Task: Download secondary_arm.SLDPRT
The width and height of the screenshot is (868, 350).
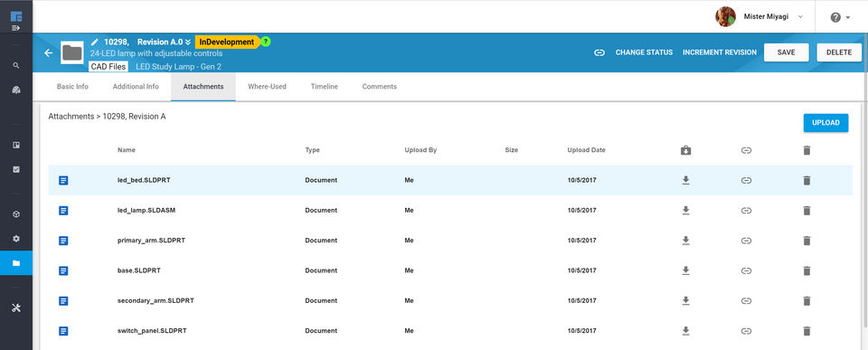Action: [x=686, y=301]
